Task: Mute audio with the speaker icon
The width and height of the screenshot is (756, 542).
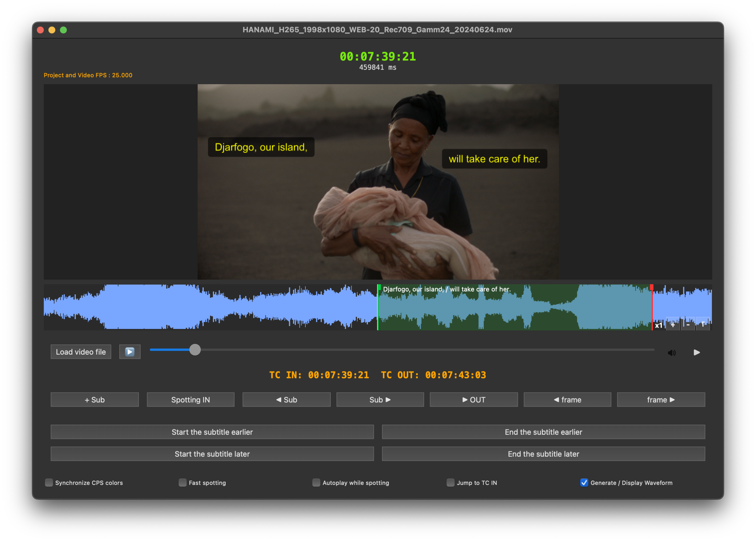Action: pos(671,353)
